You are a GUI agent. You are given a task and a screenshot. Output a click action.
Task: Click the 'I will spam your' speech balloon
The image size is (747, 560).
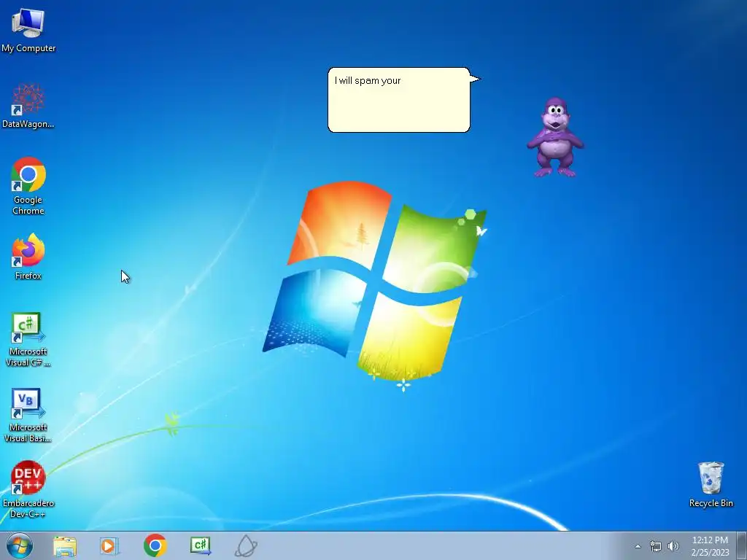pos(399,100)
